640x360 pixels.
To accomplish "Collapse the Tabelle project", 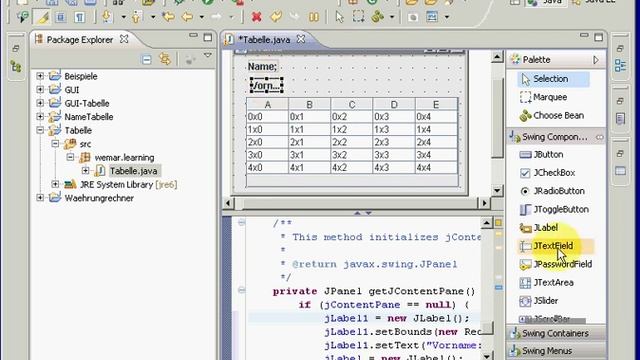I will [x=40, y=130].
